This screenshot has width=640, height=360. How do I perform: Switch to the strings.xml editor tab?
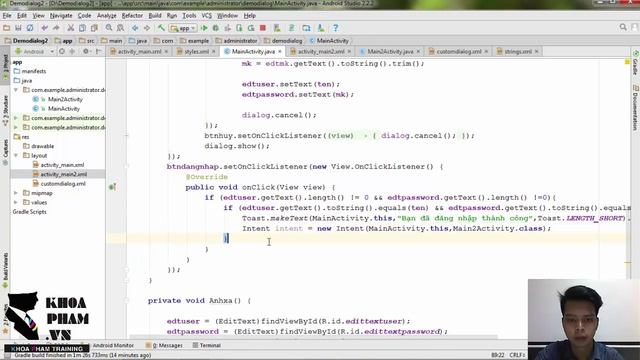click(518, 51)
